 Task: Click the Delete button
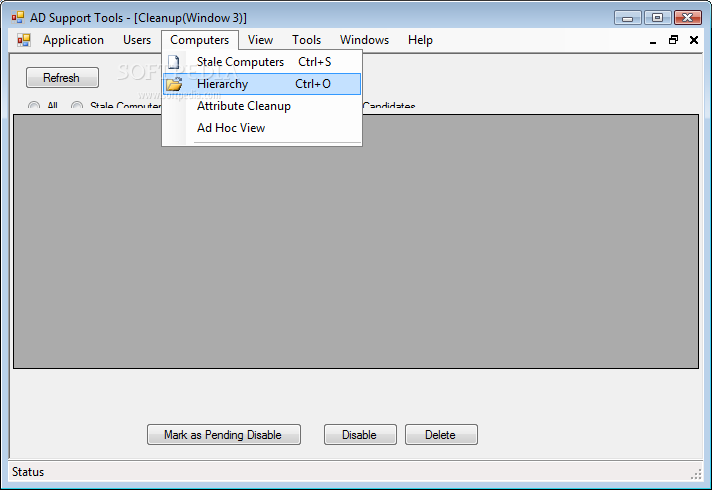point(441,435)
